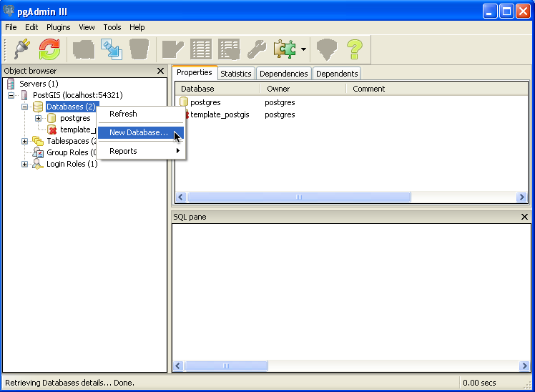Click the Databases cylinder stack icon
The width and height of the screenshot is (535, 392).
[38, 107]
